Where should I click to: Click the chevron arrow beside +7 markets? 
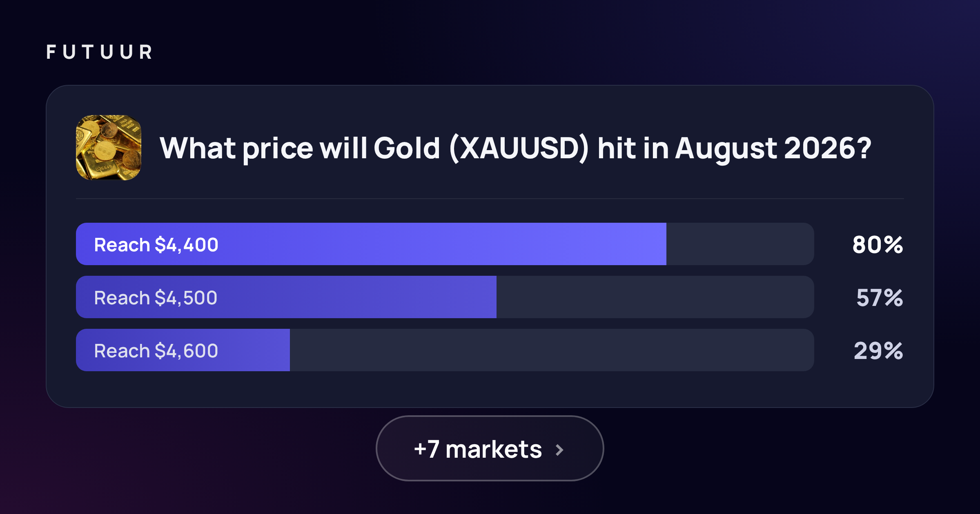(560, 450)
